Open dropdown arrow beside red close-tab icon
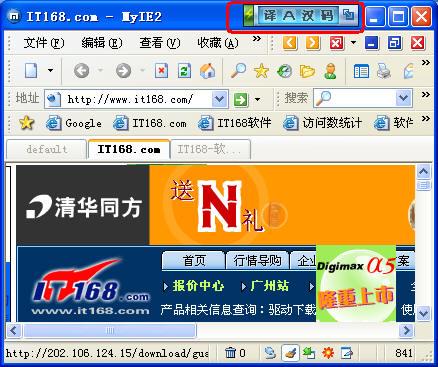This screenshot has height=367, width=438. tap(353, 43)
